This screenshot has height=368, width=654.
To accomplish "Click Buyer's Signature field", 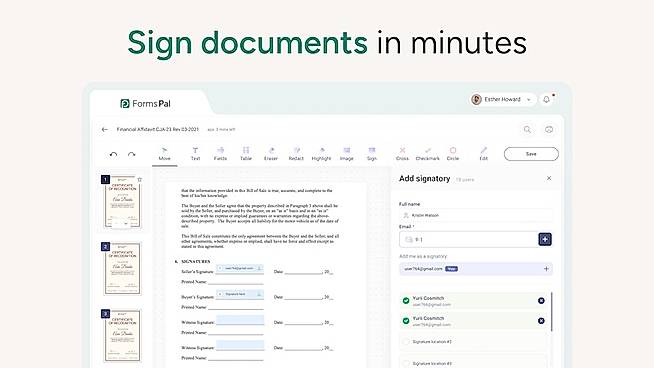I will click(x=240, y=294).
